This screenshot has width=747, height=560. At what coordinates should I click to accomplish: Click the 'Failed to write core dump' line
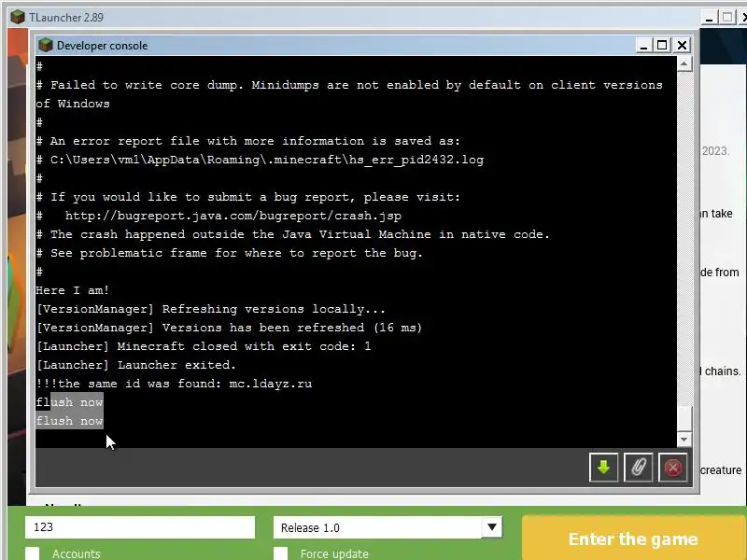[349, 94]
